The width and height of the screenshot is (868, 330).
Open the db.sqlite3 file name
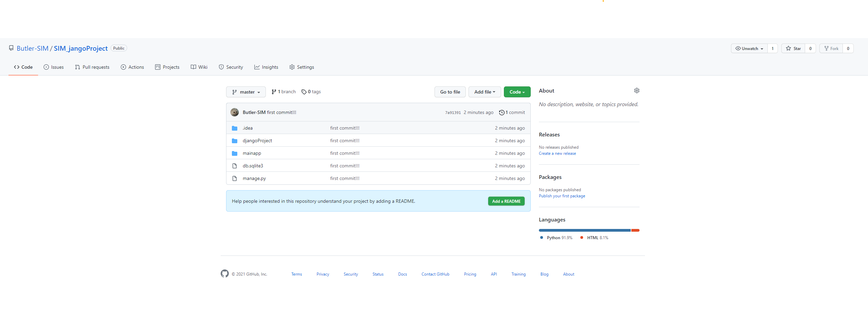click(253, 166)
